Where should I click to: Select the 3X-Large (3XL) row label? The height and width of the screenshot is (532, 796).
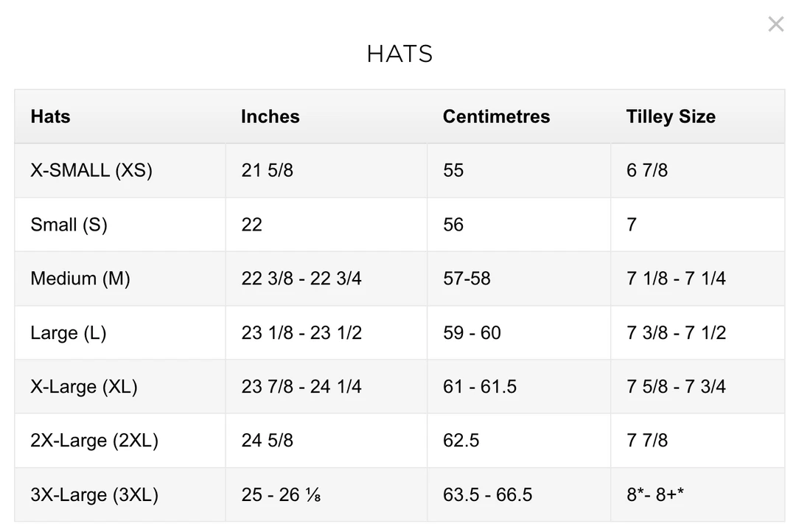tap(94, 494)
